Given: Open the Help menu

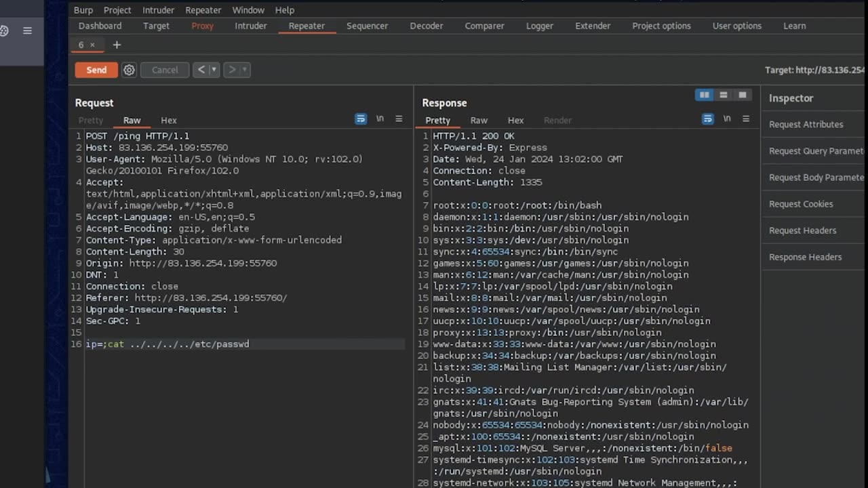Looking at the screenshot, I should [x=285, y=10].
